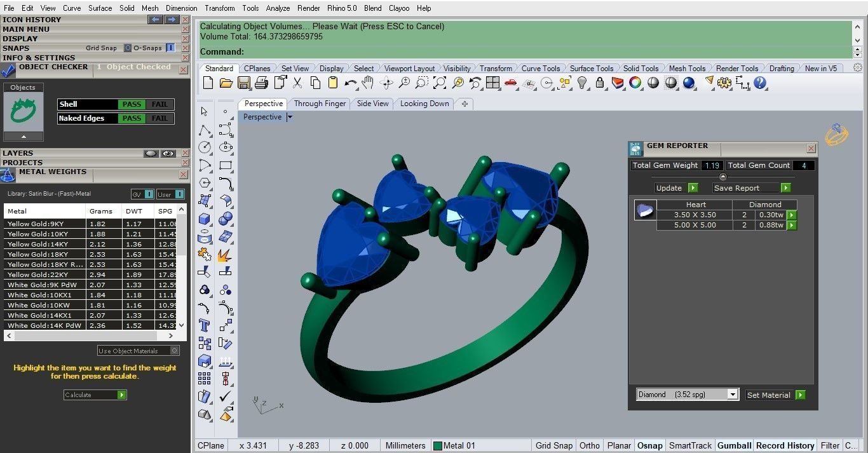This screenshot has height=453, width=868.
Task: Toggle the GV switch in Metal Weights
Action: click(149, 194)
